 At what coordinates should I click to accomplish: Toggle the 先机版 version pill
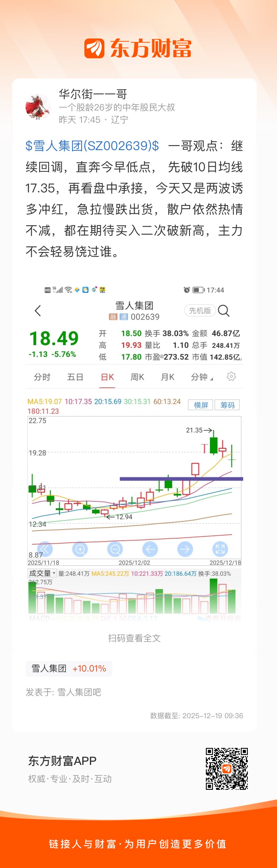(200, 310)
